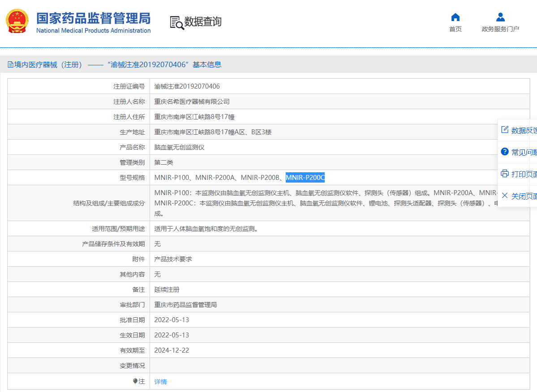Click the 数据查询 heading text
The image size is (537, 392).
click(203, 21)
